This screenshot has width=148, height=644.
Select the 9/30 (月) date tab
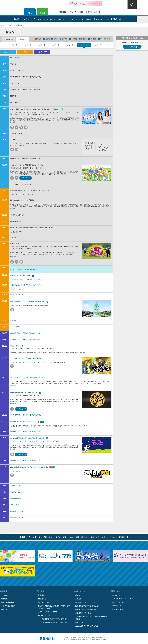click(x=14, y=45)
